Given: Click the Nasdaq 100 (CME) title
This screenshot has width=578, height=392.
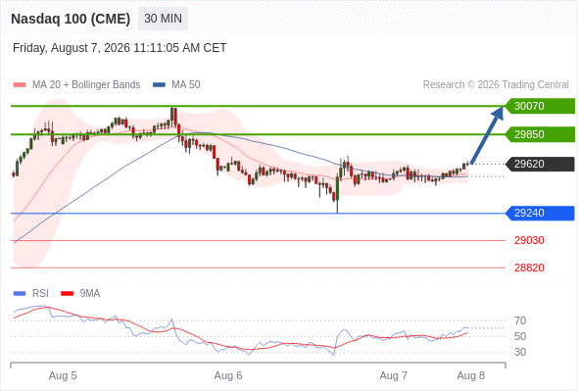Looking at the screenshot, I should pyautogui.click(x=71, y=19).
